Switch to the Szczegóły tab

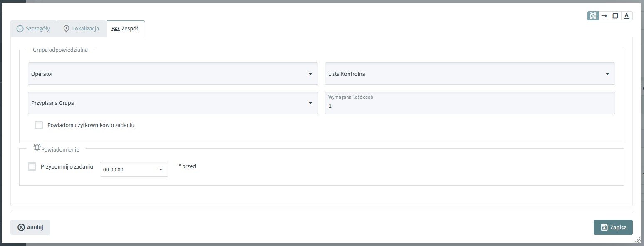tap(33, 29)
